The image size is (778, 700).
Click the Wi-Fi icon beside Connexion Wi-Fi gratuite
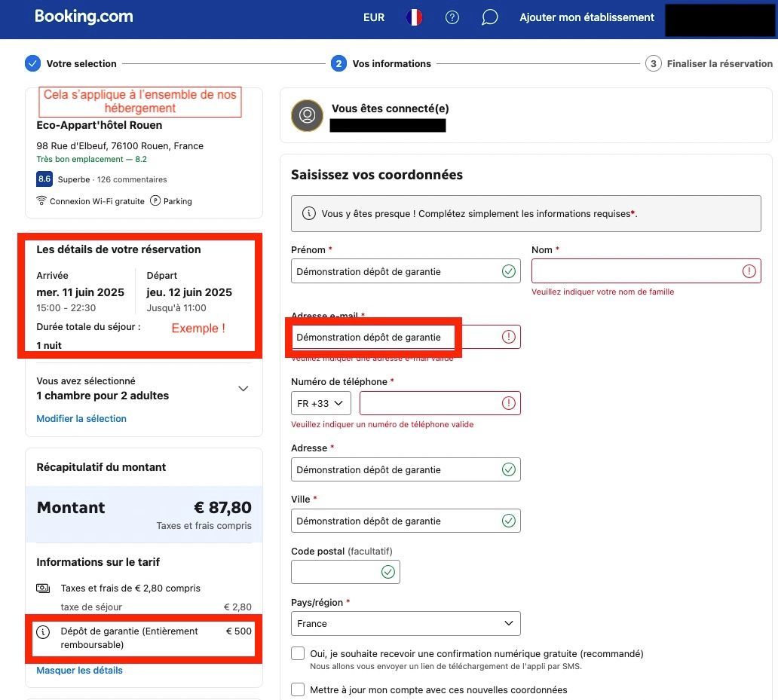[x=41, y=200]
